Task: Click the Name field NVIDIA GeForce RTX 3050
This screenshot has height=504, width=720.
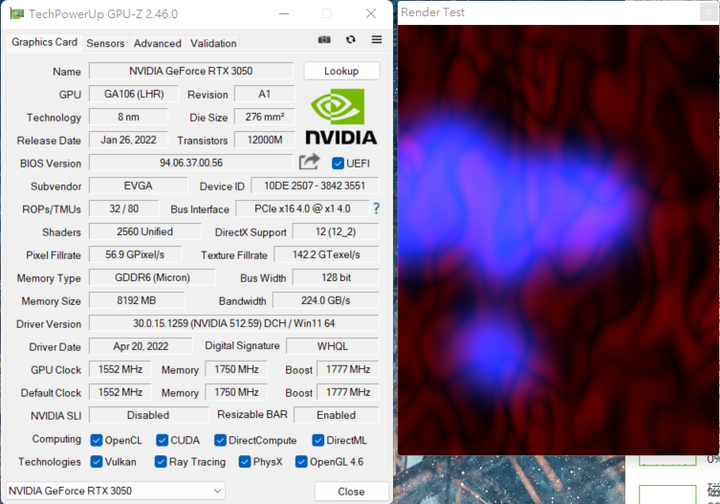Action: [191, 71]
